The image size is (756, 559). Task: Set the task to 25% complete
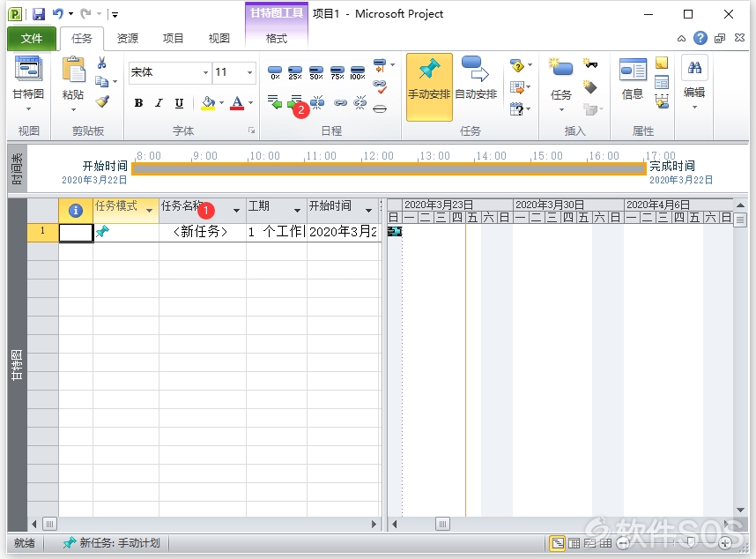[x=295, y=72]
